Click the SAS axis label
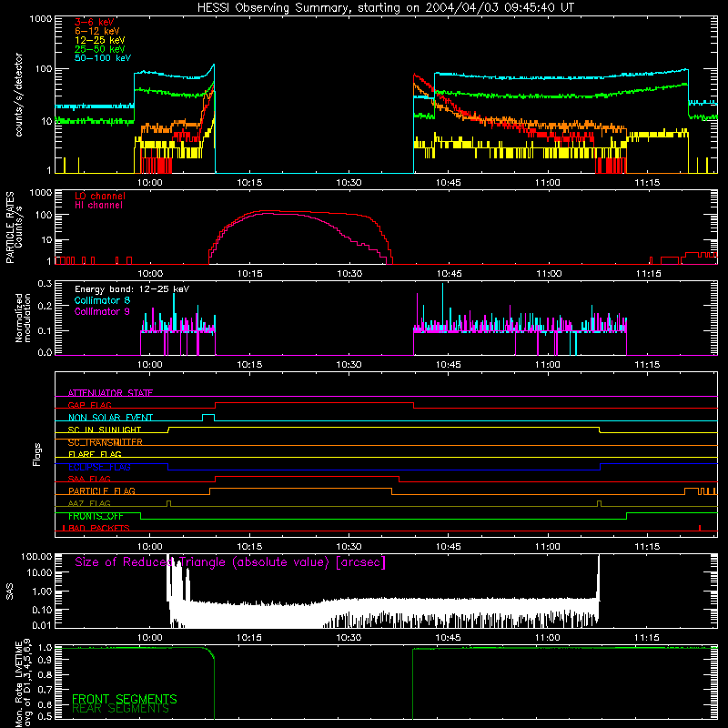This screenshot has width=728, height=728. click(10, 591)
